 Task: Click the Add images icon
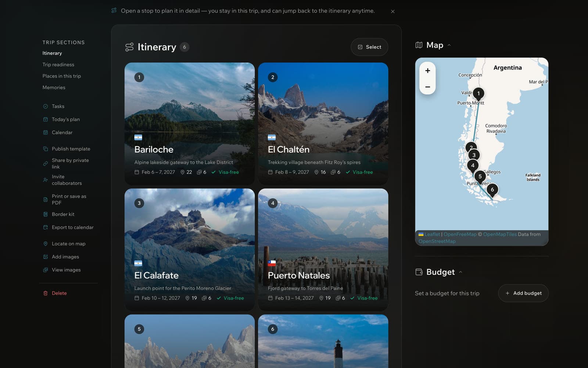(x=46, y=257)
